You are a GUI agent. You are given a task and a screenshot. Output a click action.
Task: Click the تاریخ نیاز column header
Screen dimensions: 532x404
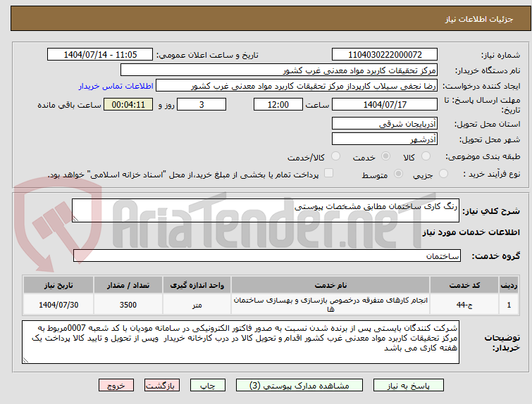pyautogui.click(x=58, y=285)
